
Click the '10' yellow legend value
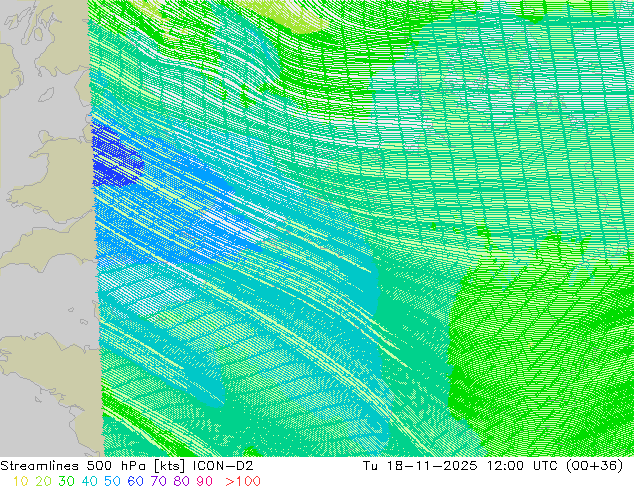click(21, 481)
